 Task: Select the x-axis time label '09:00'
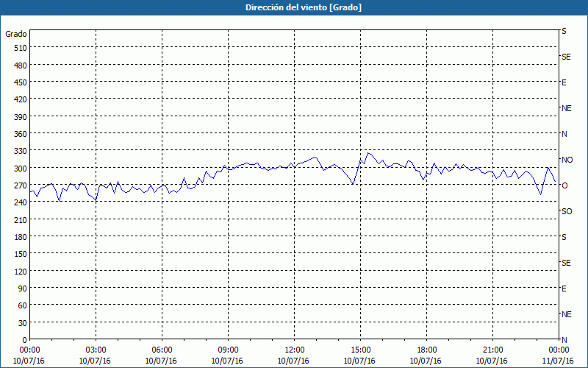click(228, 350)
